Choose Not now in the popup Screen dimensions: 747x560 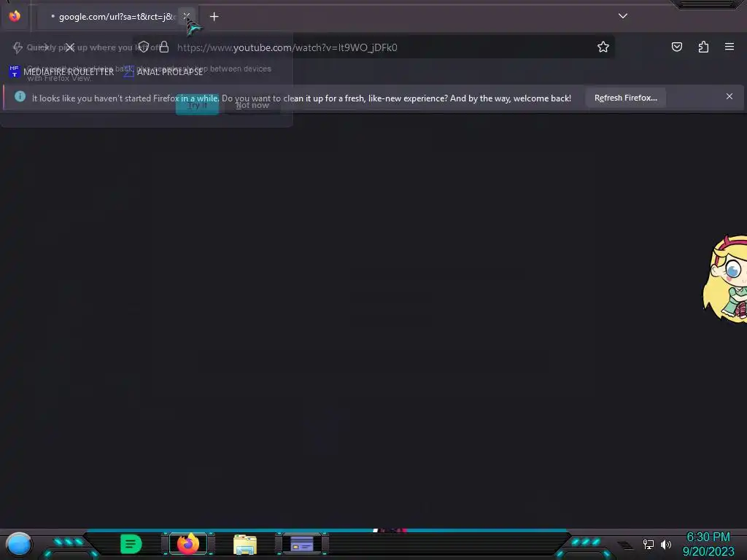[252, 105]
